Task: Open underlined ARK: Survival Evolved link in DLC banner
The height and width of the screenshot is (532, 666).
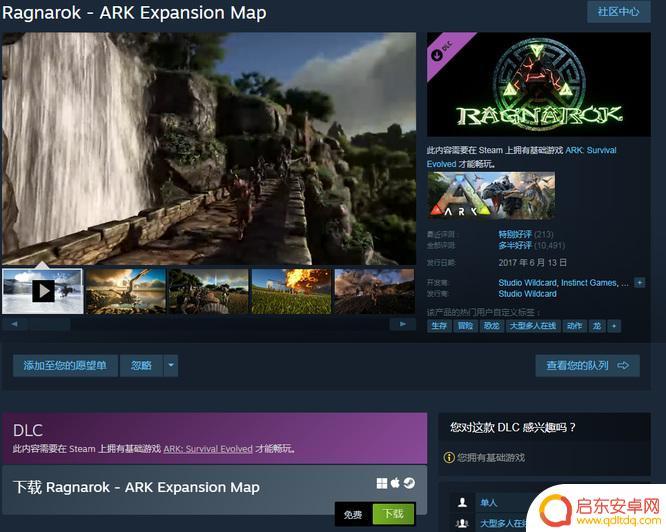Action: point(208,449)
